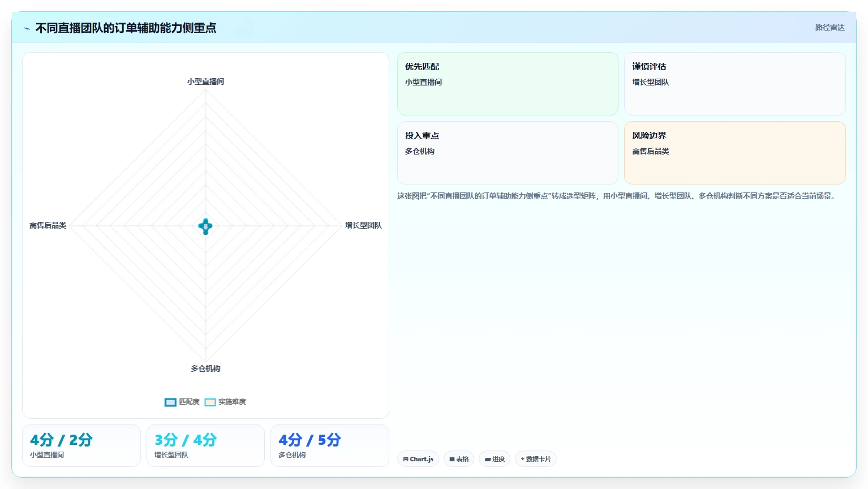Select the Chart.js tag
Image resolution: width=868 pixels, height=489 pixels.
coord(418,459)
